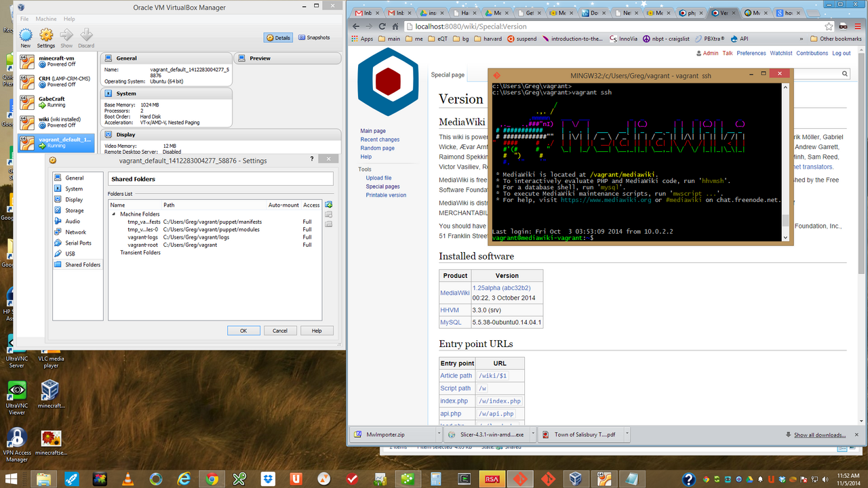
Task: Collapse the Machine Folders tree node
Action: [x=114, y=214]
